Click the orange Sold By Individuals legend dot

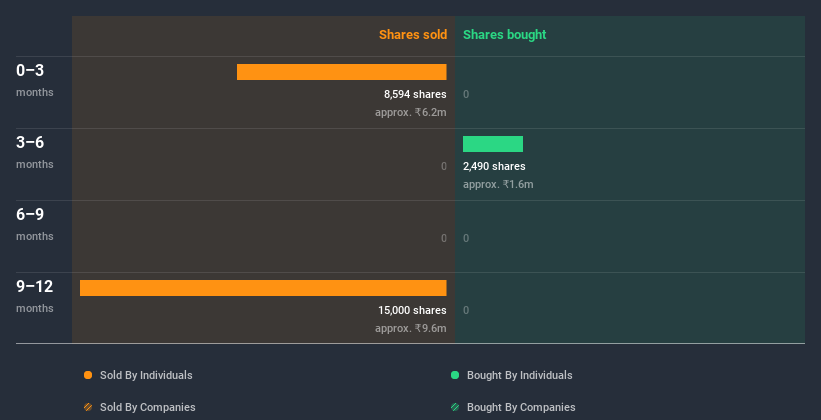click(88, 375)
